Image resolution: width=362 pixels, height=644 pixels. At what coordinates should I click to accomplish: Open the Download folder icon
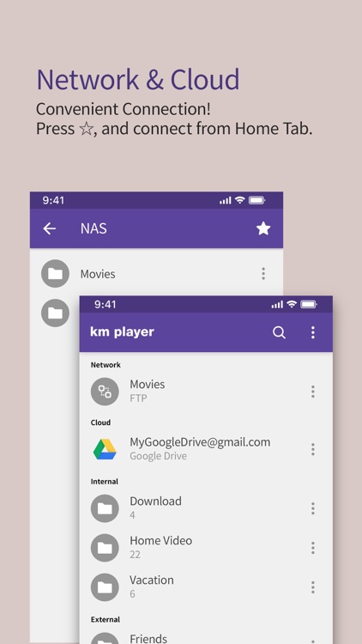(105, 508)
